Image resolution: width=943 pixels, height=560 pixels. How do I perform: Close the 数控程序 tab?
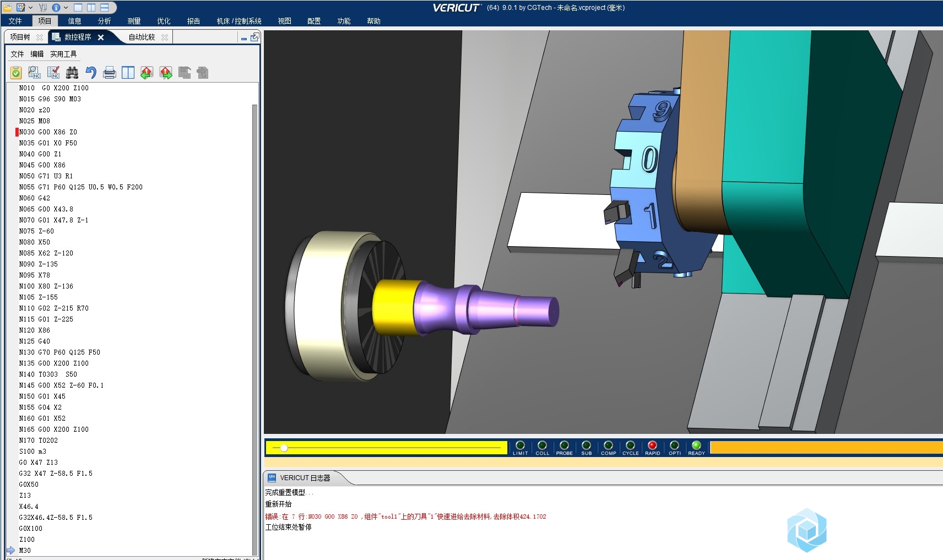click(101, 37)
